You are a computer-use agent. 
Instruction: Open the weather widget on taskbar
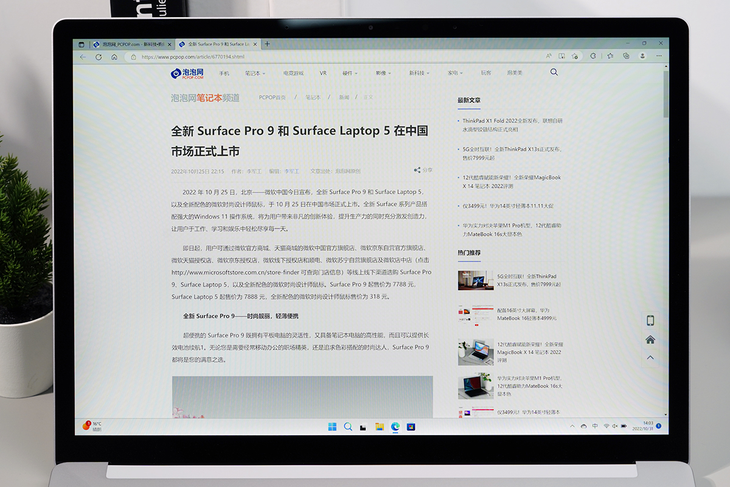[x=92, y=426]
